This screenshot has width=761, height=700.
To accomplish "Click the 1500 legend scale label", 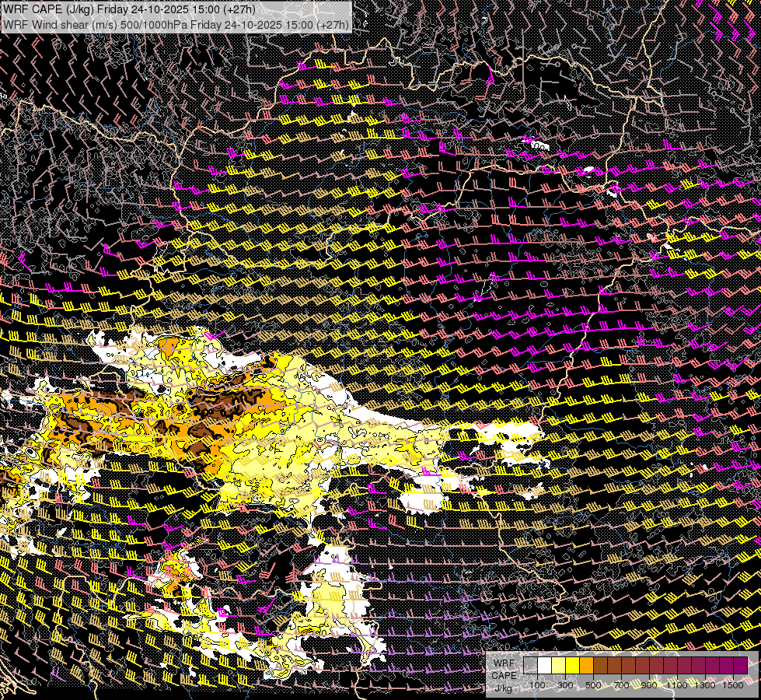I will (x=733, y=685).
